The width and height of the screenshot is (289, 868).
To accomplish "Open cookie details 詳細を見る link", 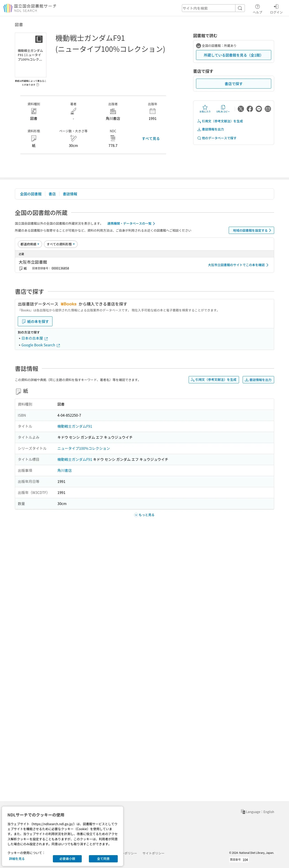I will [x=17, y=859].
